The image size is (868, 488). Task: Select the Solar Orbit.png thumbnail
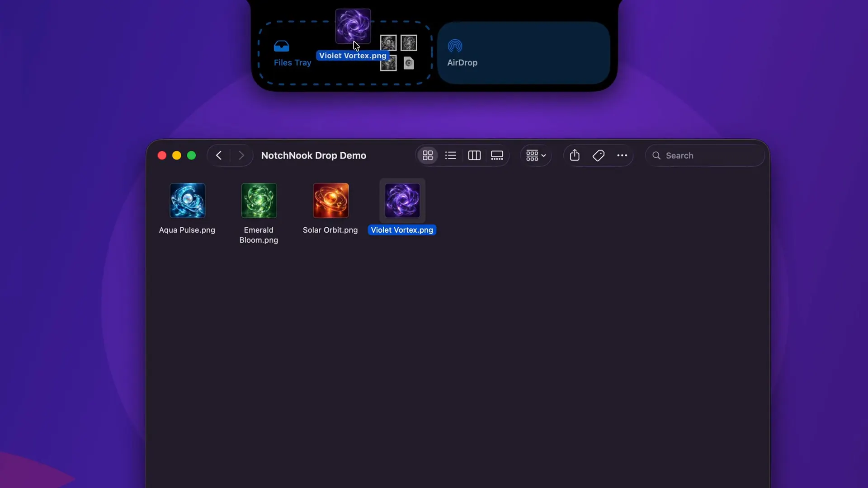coord(331,200)
